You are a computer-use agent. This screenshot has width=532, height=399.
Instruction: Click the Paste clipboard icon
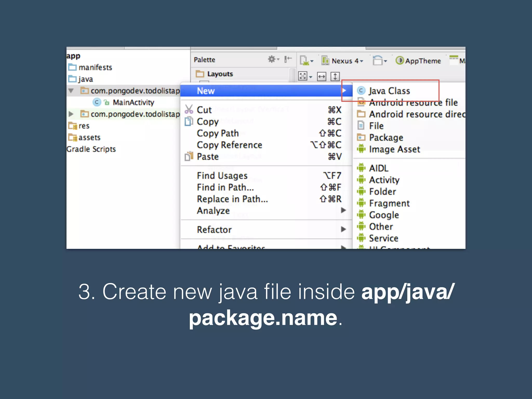(189, 156)
